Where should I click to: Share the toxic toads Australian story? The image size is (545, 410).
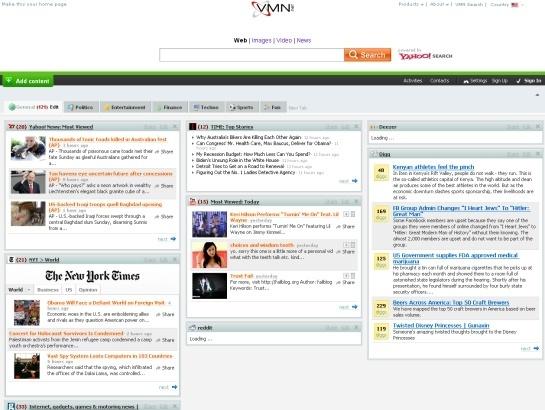(164, 151)
